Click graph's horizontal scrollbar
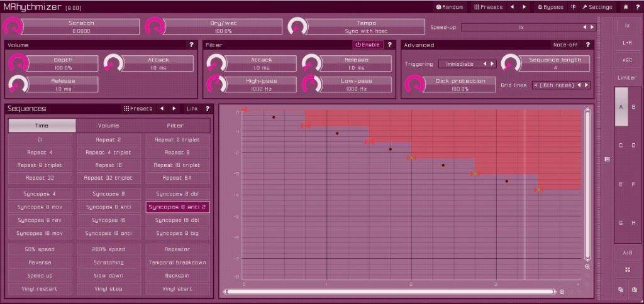 [x=390, y=292]
